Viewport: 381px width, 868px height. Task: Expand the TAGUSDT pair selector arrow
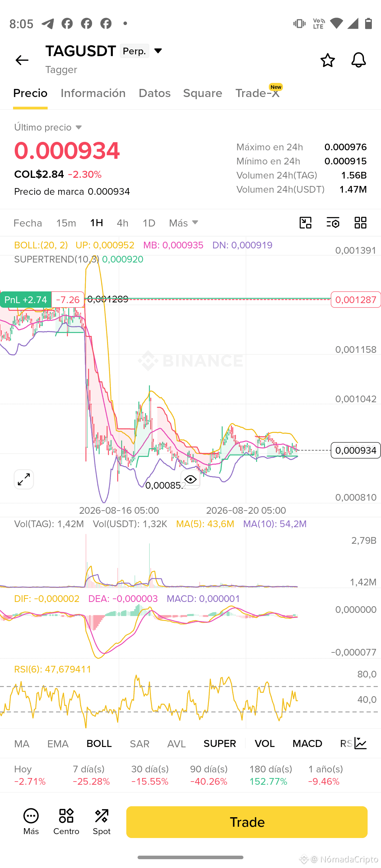[x=158, y=51]
